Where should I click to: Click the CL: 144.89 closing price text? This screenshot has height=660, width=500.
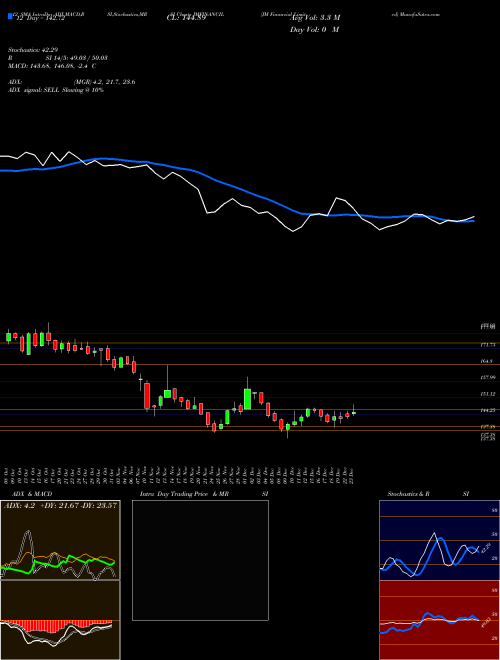(184, 19)
